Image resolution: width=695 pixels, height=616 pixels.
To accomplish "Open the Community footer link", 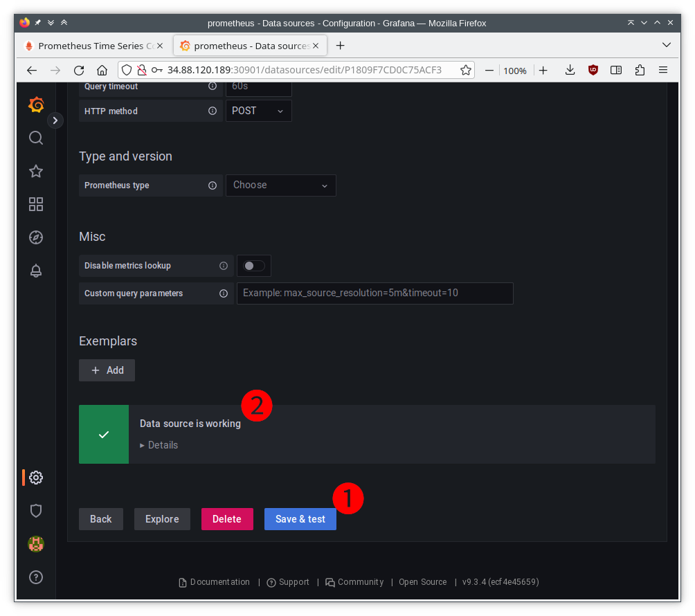I will [x=354, y=582].
